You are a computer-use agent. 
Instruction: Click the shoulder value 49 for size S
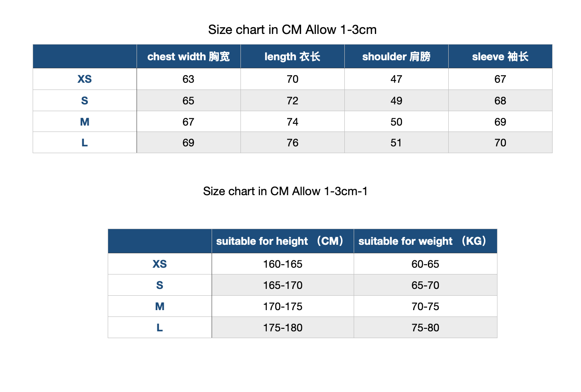pos(397,101)
